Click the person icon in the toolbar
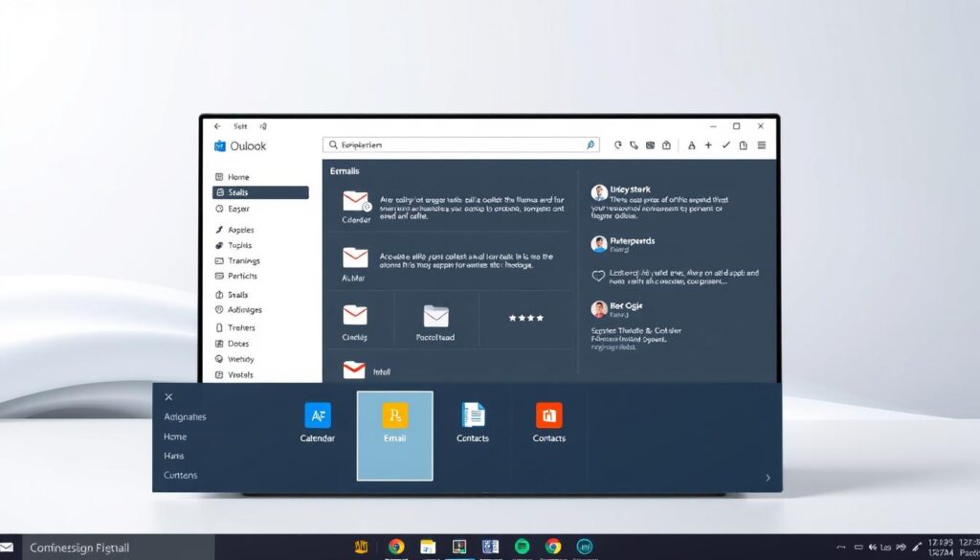Screen dimensions: 980x560 (x=691, y=145)
